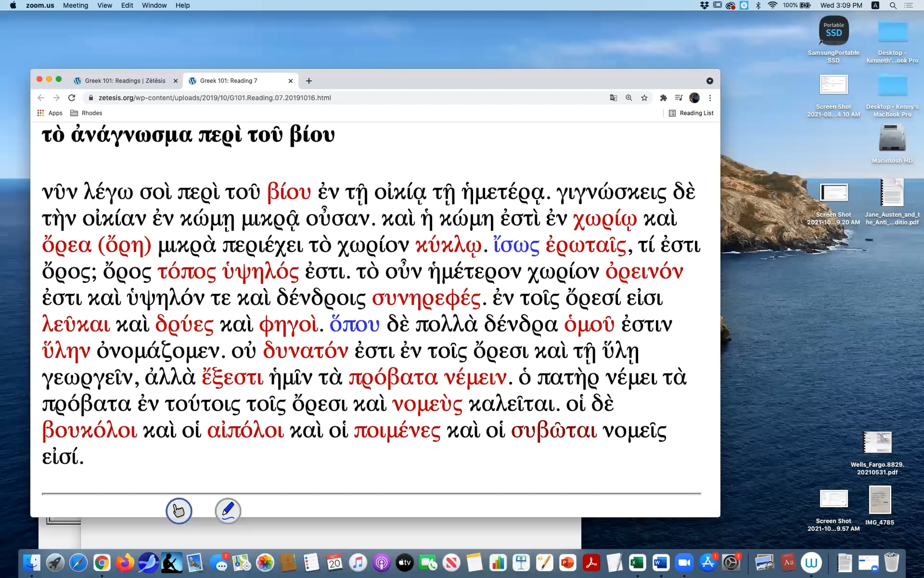The image size is (924, 578).
Task: Open System Preferences from the Dock
Action: tap(731, 563)
